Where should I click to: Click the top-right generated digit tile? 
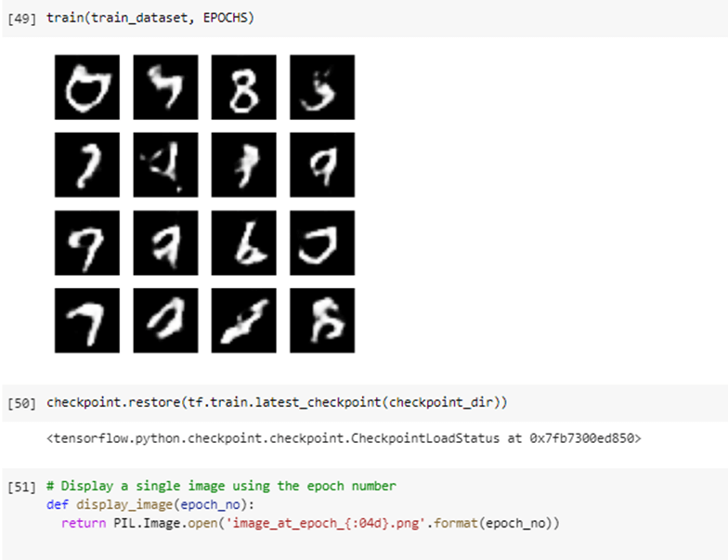(x=322, y=87)
